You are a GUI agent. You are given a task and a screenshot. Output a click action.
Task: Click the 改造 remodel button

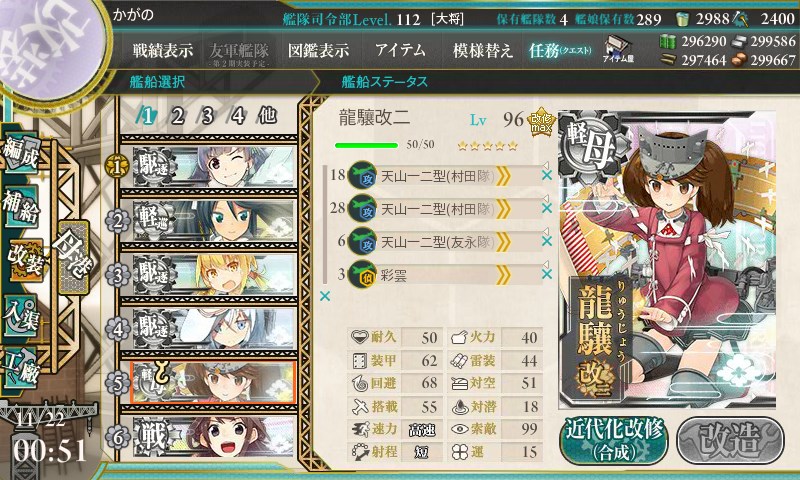pyautogui.click(x=730, y=440)
